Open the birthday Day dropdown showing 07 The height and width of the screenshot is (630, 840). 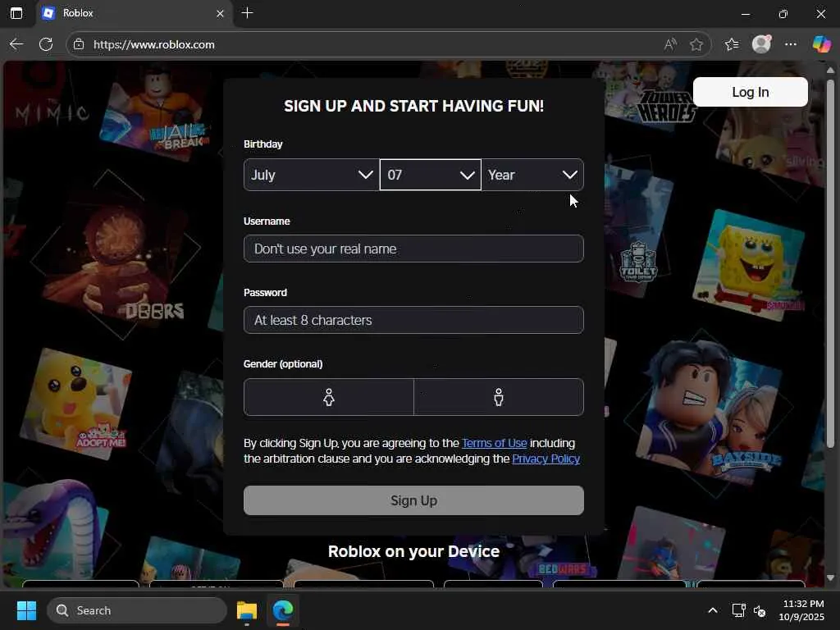pos(430,175)
